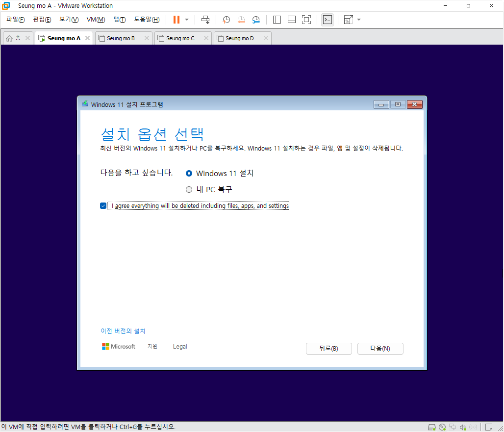Select the 내 PC 복구 radio option
The height and width of the screenshot is (432, 504).
click(x=189, y=190)
